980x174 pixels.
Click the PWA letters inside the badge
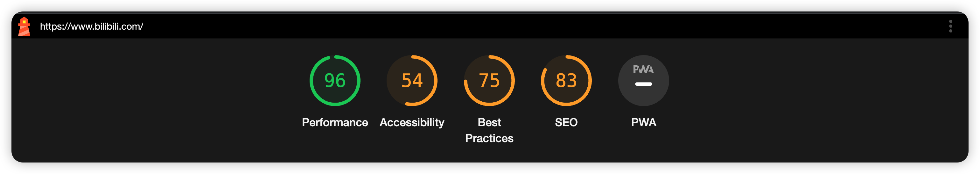click(643, 69)
